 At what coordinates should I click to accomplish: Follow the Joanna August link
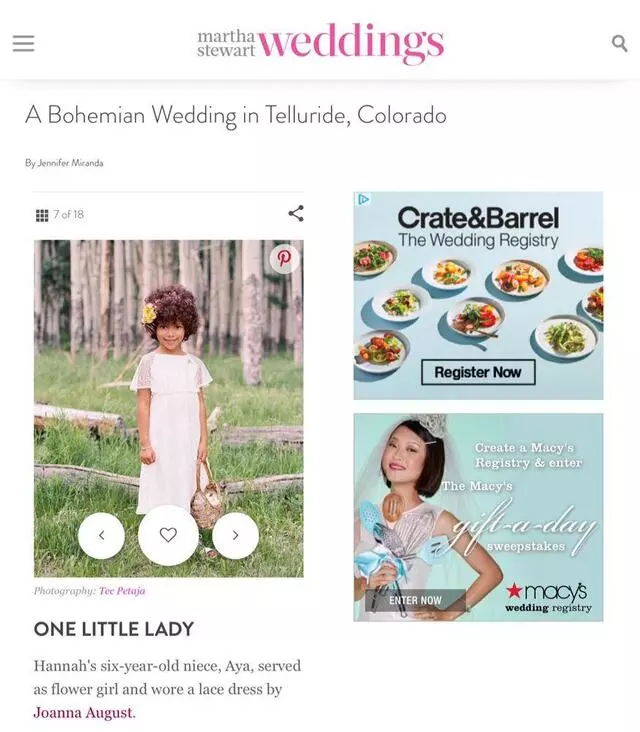84,713
